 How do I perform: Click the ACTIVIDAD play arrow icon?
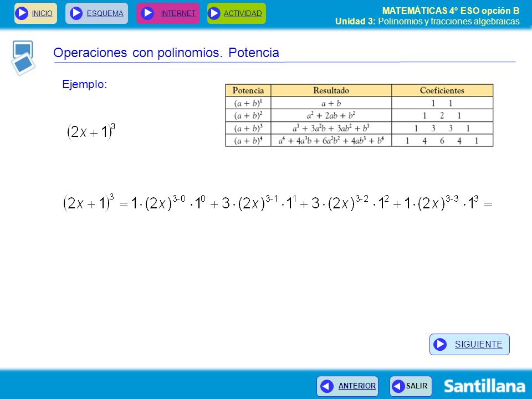214,13
